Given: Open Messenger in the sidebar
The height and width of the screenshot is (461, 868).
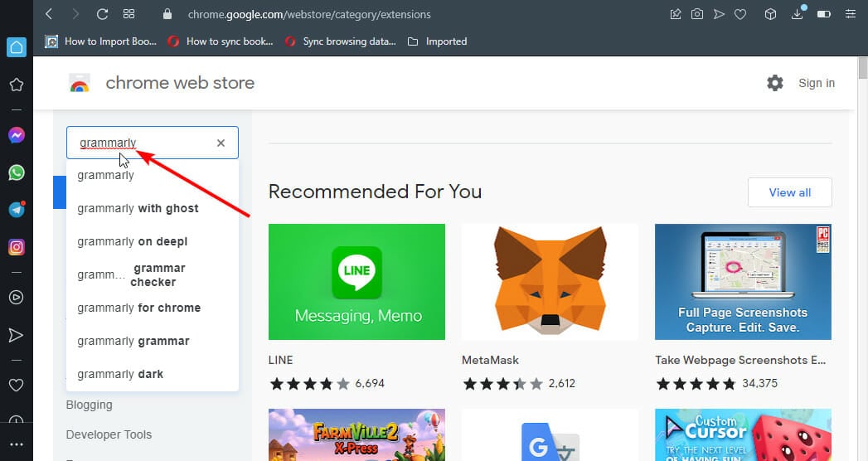Looking at the screenshot, I should tap(17, 135).
